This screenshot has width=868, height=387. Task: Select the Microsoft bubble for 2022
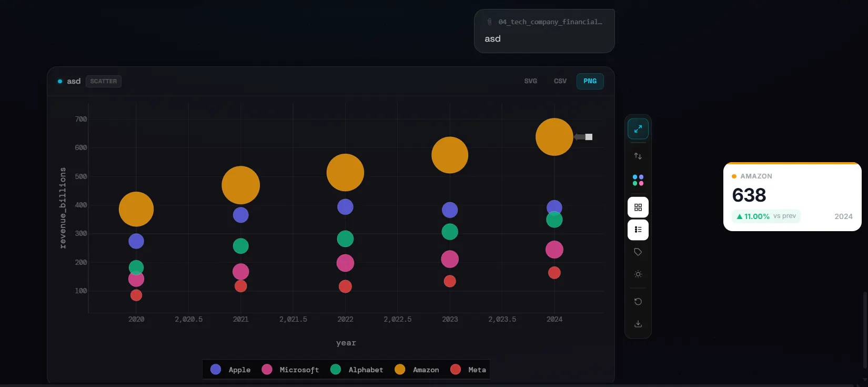[x=345, y=263]
